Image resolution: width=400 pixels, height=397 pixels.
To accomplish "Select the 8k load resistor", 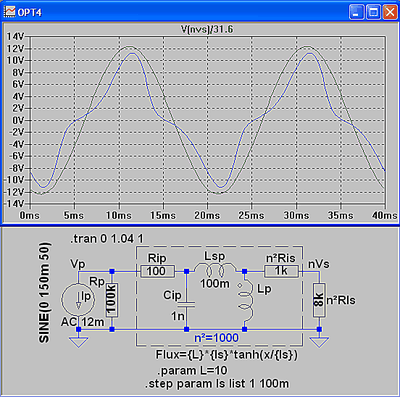I will pyautogui.click(x=319, y=300).
